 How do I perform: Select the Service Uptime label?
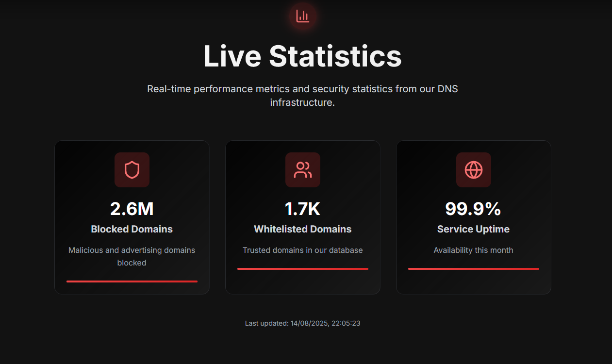[x=474, y=229]
